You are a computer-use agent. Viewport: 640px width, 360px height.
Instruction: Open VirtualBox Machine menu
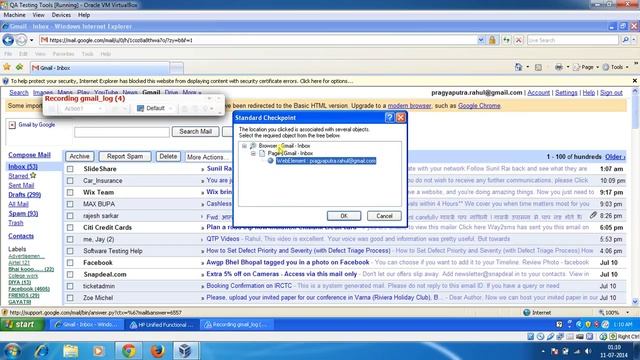pos(14,15)
